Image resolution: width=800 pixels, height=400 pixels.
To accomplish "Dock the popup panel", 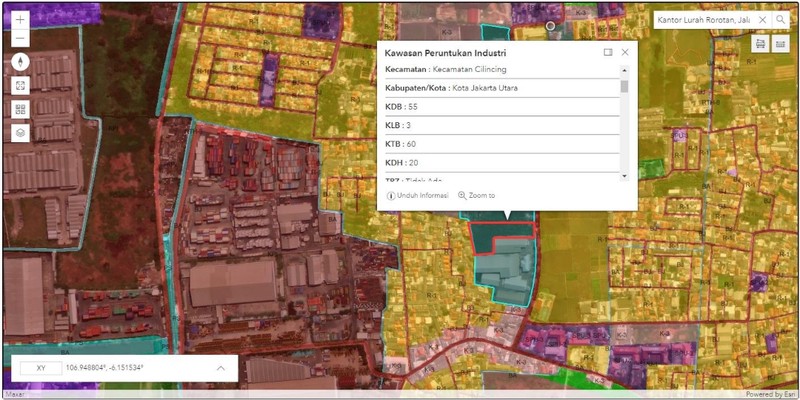I will click(x=608, y=52).
